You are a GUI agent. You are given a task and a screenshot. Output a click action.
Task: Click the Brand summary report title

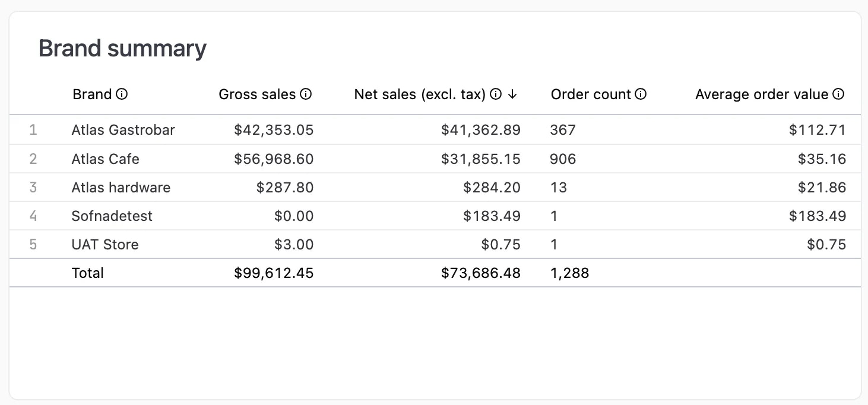pyautogui.click(x=122, y=48)
